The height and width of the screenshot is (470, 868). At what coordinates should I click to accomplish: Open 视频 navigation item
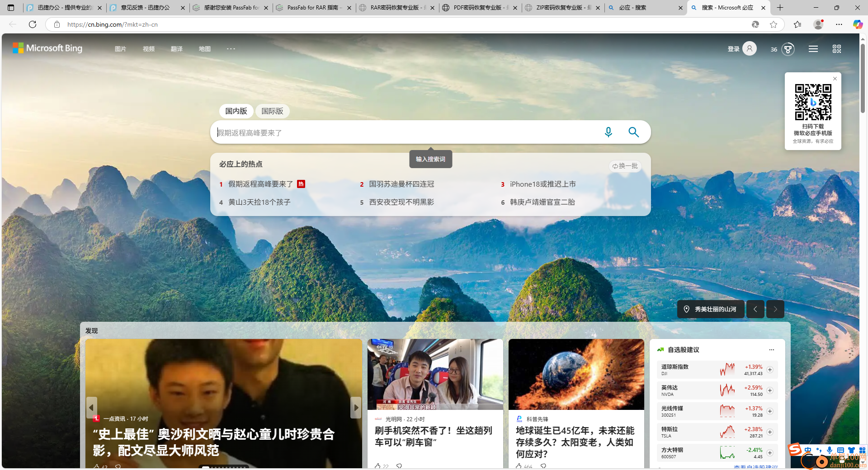(x=149, y=49)
